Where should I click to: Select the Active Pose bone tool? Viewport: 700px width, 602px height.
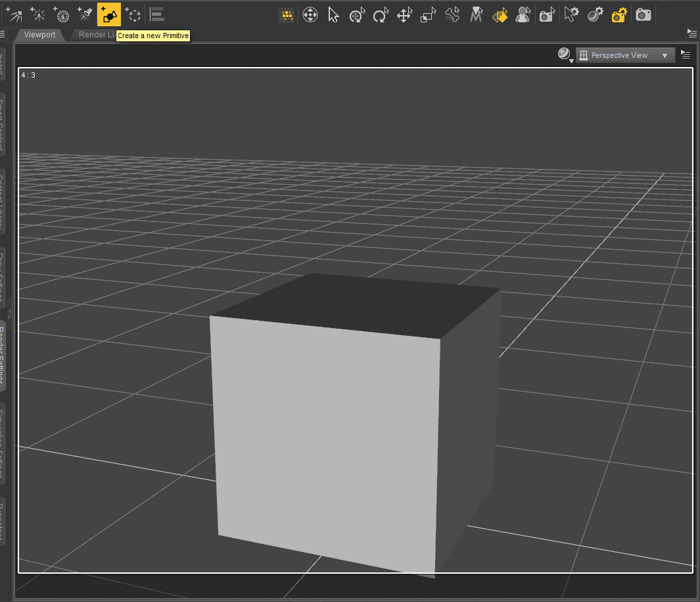pos(452,14)
